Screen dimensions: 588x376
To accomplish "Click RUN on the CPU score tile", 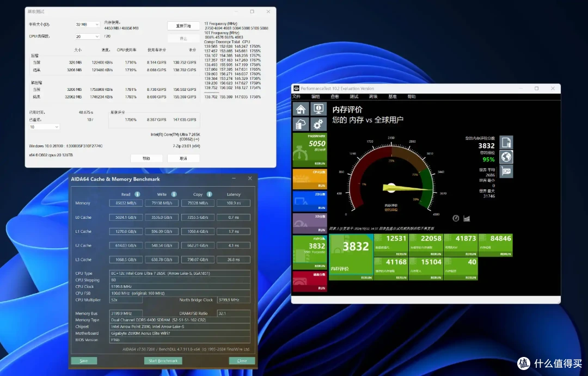I will pyautogui.click(x=322, y=186).
